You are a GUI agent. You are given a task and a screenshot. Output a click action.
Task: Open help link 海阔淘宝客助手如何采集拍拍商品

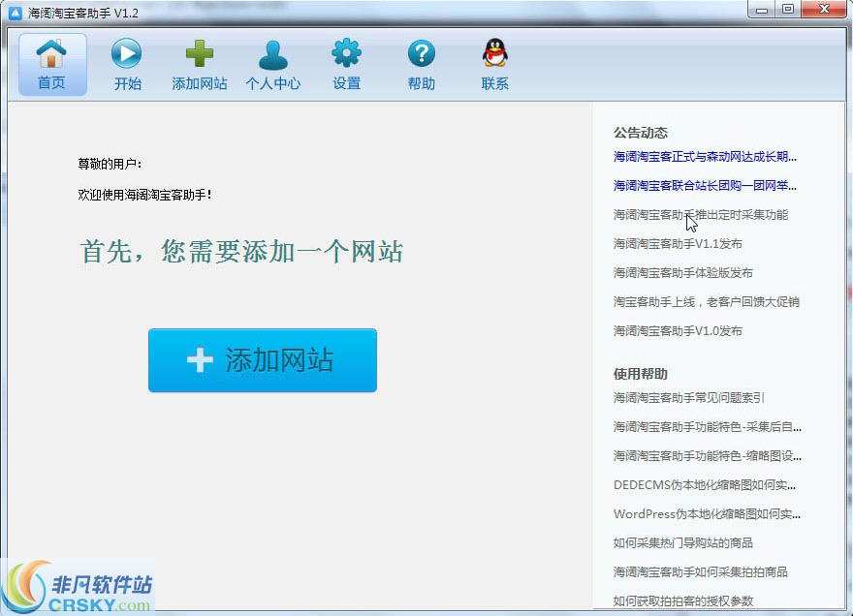tap(701, 572)
